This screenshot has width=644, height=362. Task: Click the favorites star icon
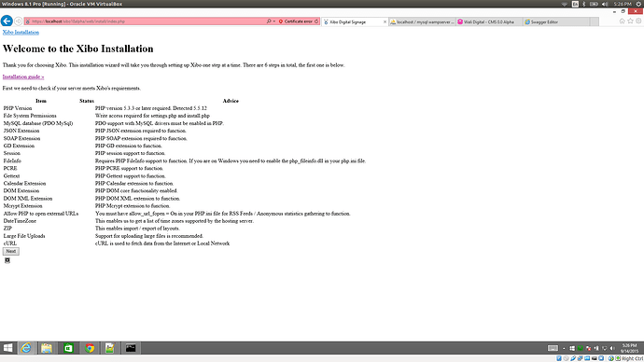tap(630, 21)
